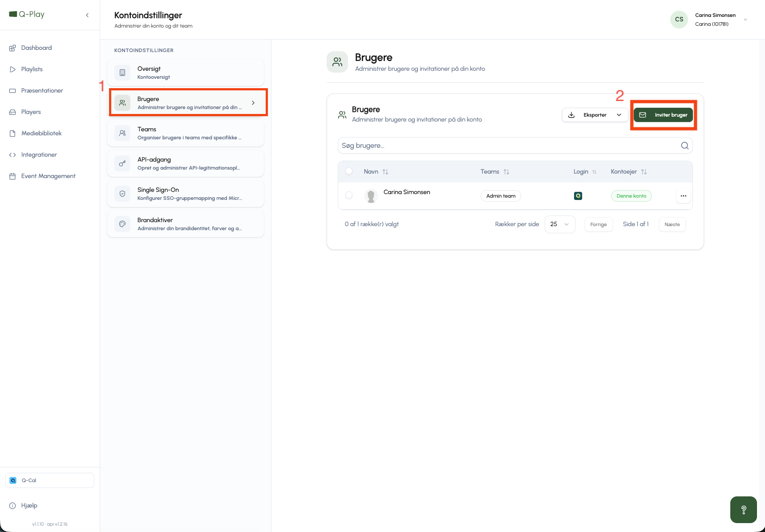765x532 pixels.
Task: Open the account menu for Carina Simonsen
Action: coord(709,20)
